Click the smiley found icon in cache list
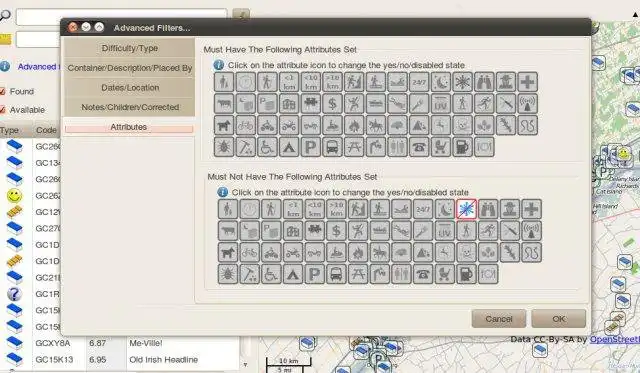Image resolution: width=640 pixels, height=373 pixels. pyautogui.click(x=14, y=196)
